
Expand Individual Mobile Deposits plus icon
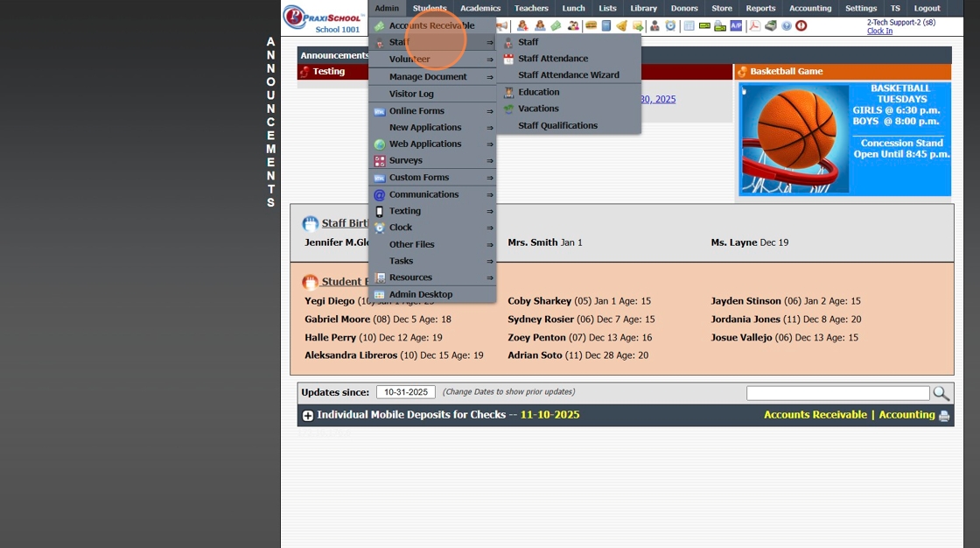(x=307, y=416)
